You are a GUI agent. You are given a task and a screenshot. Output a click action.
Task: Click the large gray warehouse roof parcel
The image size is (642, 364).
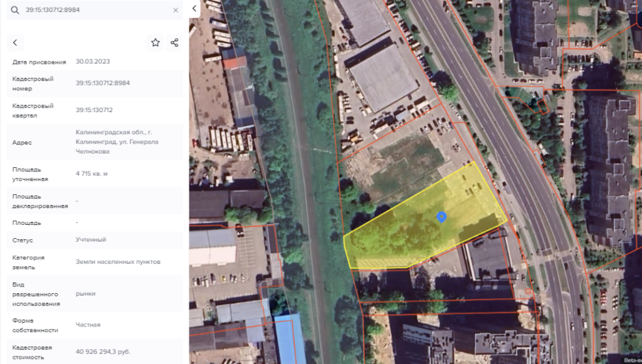[383, 78]
